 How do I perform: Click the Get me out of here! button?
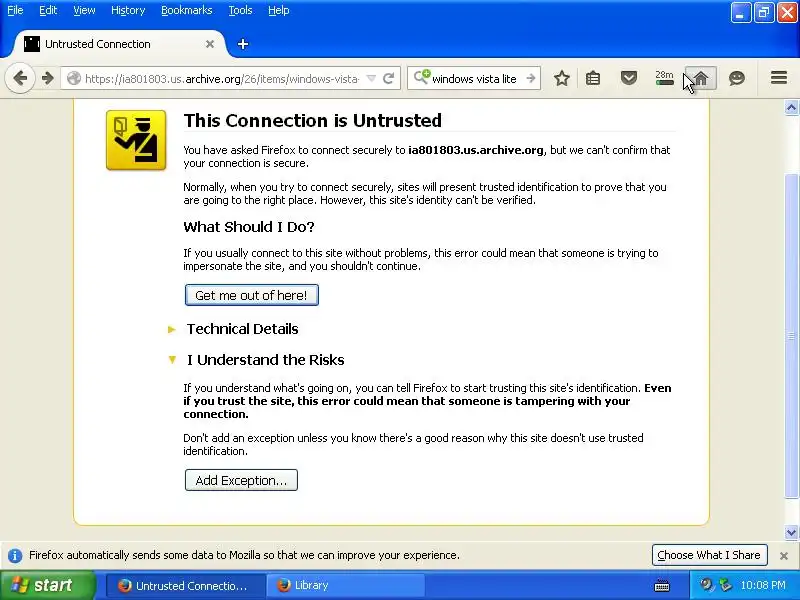252,295
